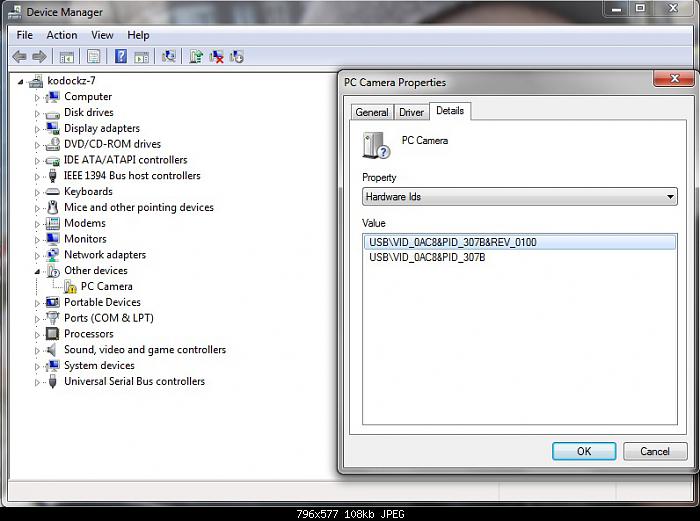The width and height of the screenshot is (700, 521).
Task: Maximize the Device Manager window
Action: point(640,9)
